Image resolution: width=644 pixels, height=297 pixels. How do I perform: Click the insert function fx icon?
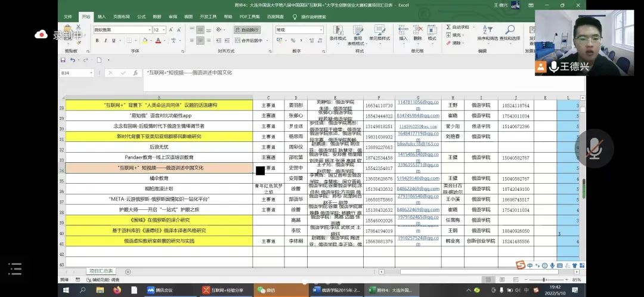pos(135,73)
